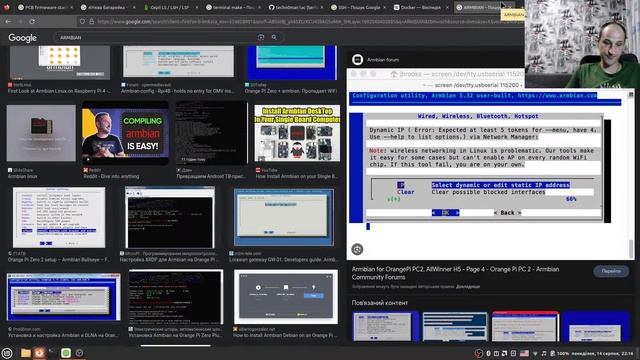Open the round grey app icon in the taskbar
Screen dimensions: 640x360
pyautogui.click(x=80, y=353)
